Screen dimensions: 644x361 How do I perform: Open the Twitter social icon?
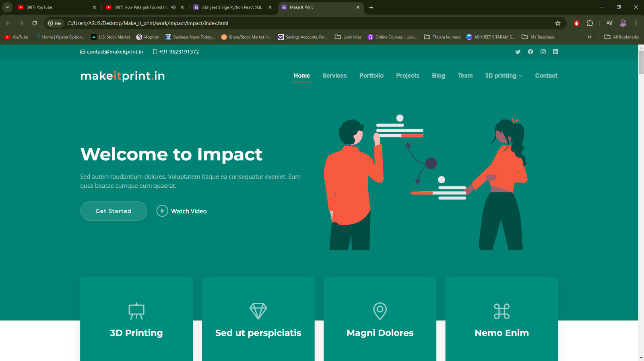(x=518, y=52)
